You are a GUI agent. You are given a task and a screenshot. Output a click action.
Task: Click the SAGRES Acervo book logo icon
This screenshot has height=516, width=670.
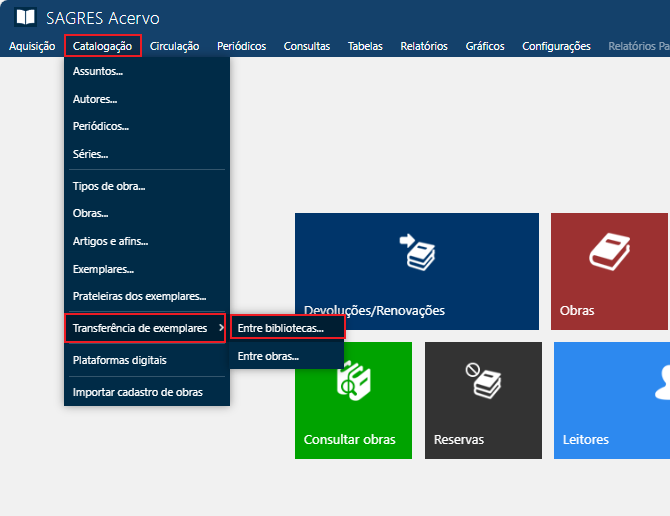tap(25, 18)
